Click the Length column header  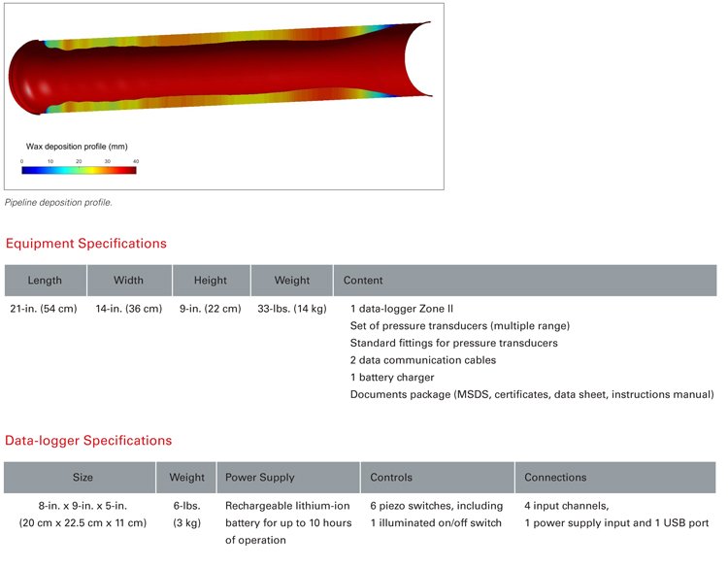pyautogui.click(x=45, y=281)
